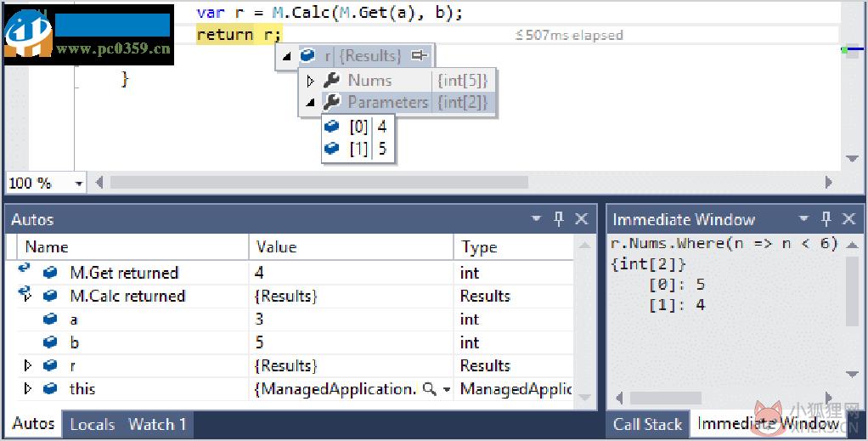Click the {int[2]} result line
The width and height of the screenshot is (868, 441).
pos(648,263)
